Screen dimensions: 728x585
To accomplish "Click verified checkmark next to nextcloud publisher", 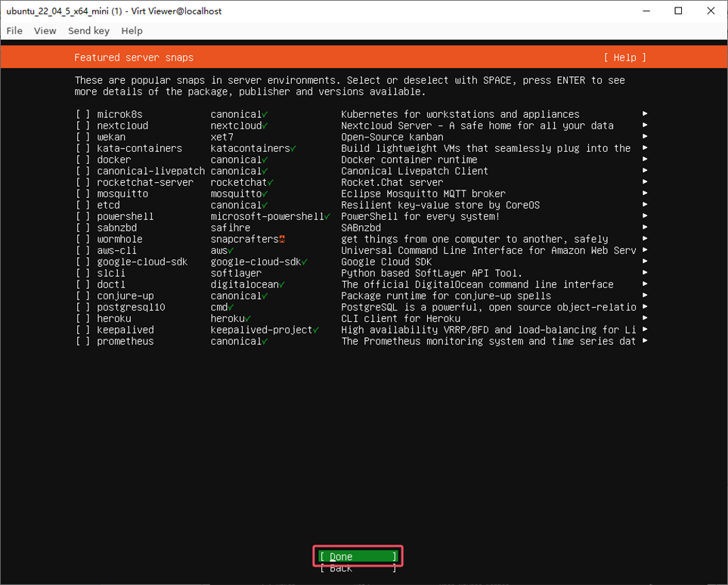I will 265,125.
